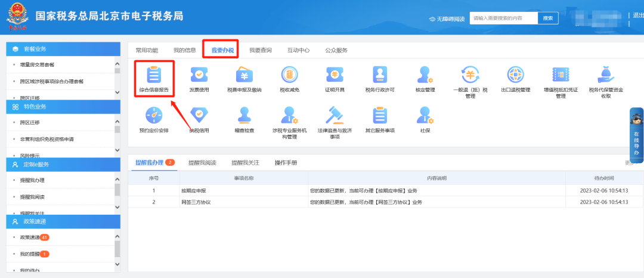Switch to 我要查询 tab

click(x=260, y=50)
